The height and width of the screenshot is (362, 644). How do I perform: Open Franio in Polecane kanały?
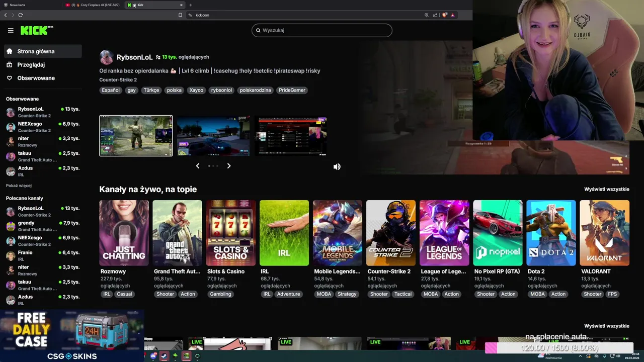click(43, 255)
